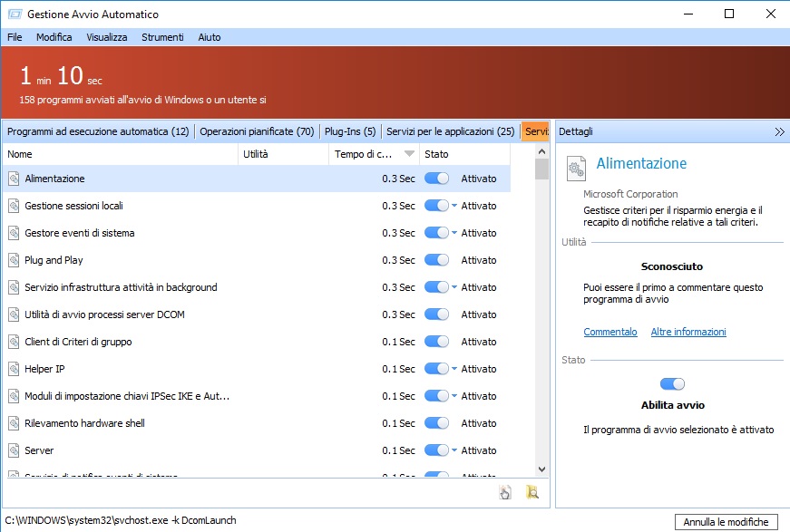The width and height of the screenshot is (790, 532).
Task: Switch to Operazioni pianificate (70) tab
Action: click(257, 132)
